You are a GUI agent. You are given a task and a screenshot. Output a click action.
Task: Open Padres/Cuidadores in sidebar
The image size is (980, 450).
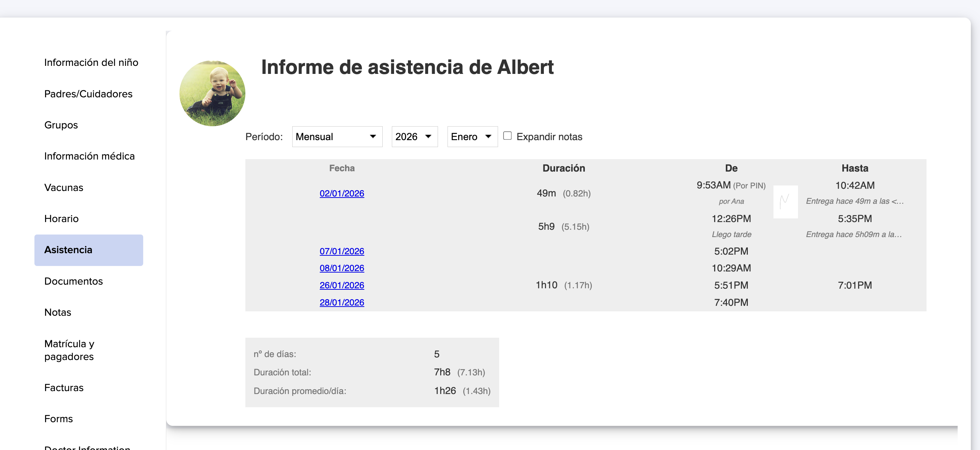click(x=88, y=94)
